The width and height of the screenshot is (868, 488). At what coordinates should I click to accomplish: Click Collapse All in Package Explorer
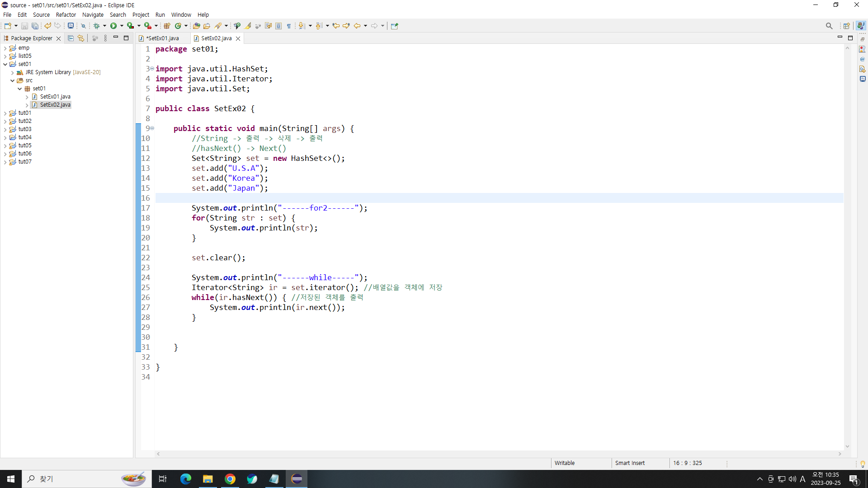coord(71,38)
